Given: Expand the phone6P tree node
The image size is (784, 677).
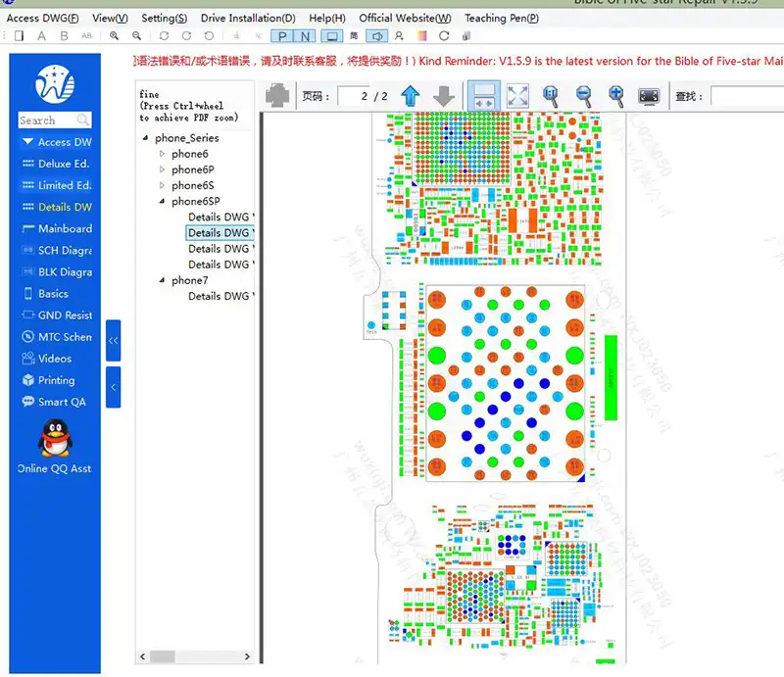Looking at the screenshot, I should tap(162, 169).
